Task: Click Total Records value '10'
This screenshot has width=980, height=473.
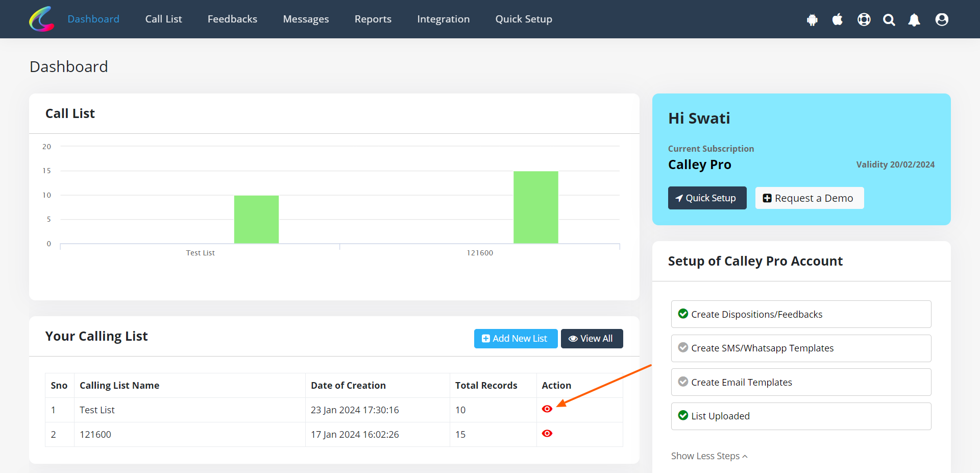Action: tap(460, 410)
